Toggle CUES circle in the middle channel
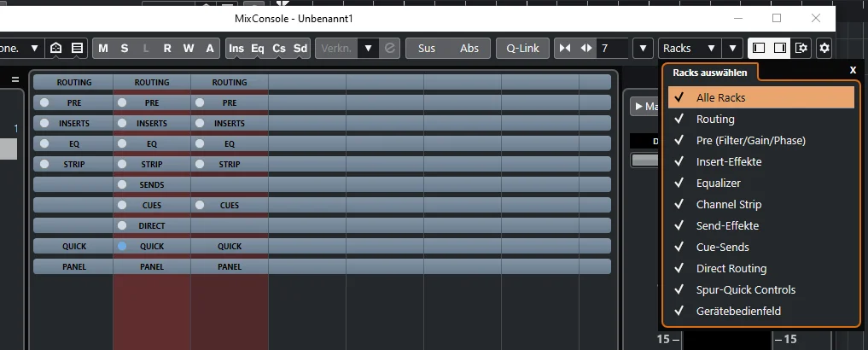The width and height of the screenshot is (868, 350). click(122, 205)
